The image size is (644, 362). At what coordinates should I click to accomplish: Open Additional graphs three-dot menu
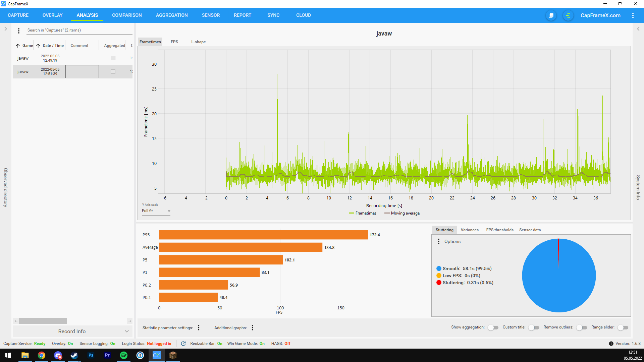tap(252, 328)
